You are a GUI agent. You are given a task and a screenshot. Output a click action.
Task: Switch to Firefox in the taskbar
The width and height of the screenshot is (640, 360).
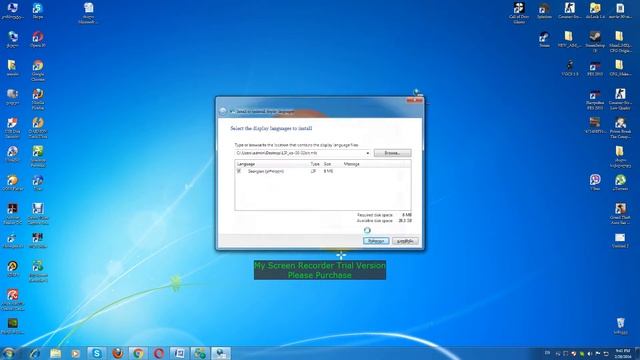pos(118,353)
